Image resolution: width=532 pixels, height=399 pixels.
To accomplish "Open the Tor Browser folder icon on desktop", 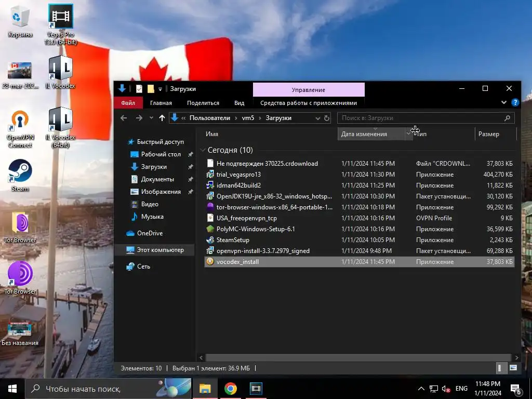I will 20,227.
